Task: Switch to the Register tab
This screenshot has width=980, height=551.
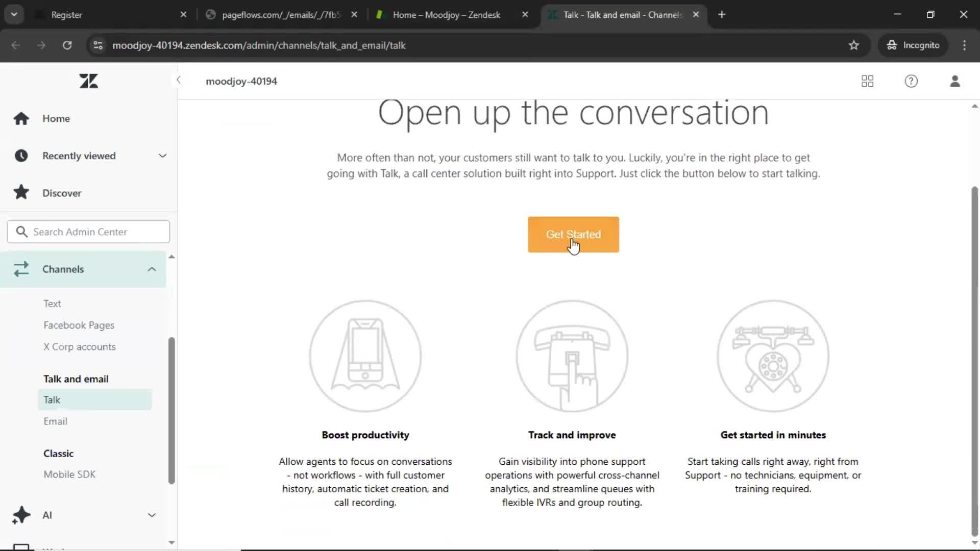Action: [110, 15]
